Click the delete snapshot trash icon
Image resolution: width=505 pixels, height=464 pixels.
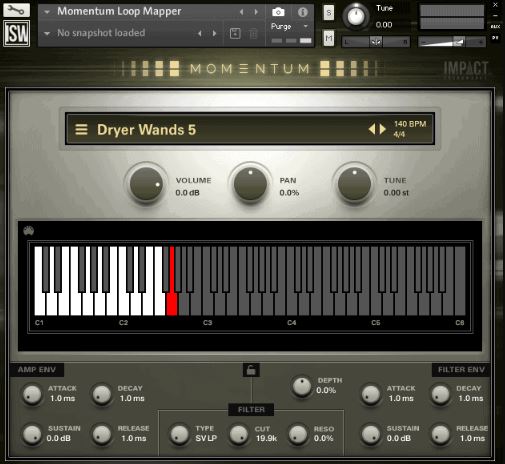pos(253,33)
